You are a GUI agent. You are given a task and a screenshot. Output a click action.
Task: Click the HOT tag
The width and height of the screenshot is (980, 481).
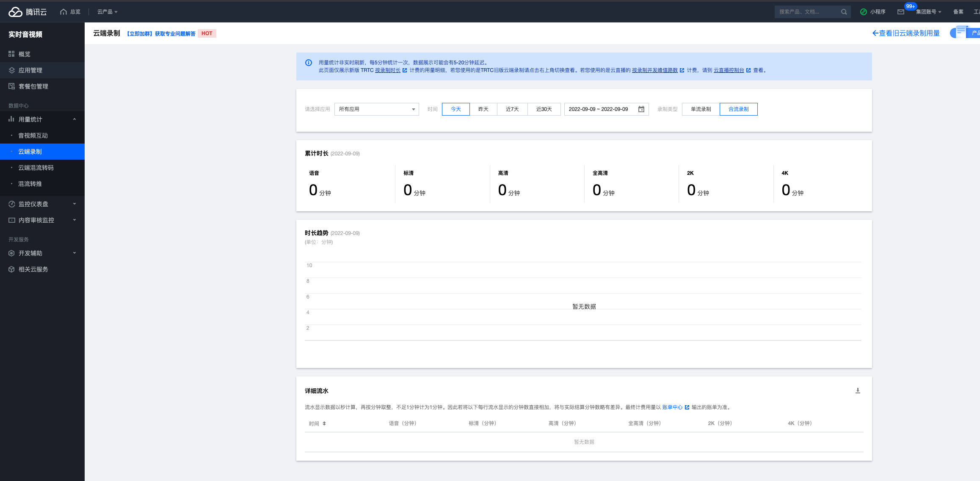(x=207, y=33)
